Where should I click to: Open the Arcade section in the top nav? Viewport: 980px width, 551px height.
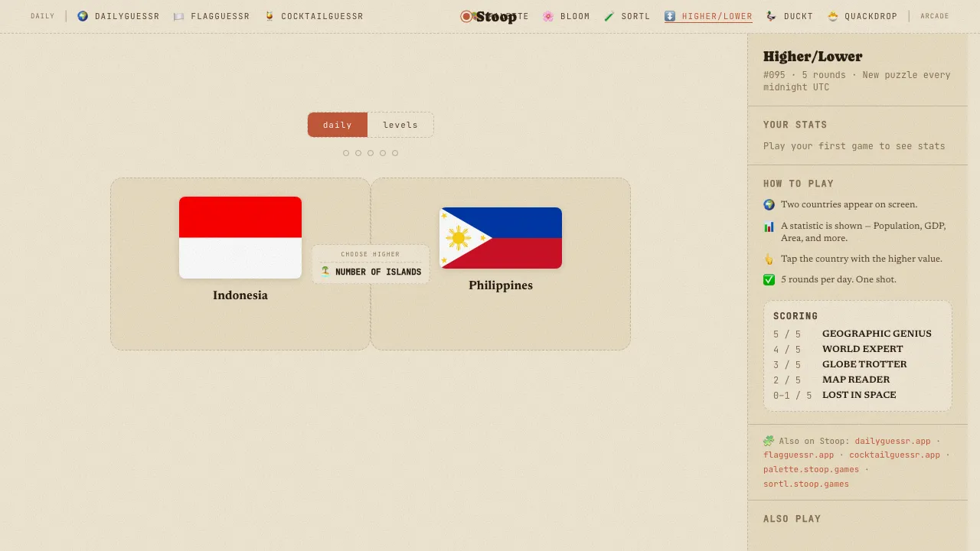(935, 16)
